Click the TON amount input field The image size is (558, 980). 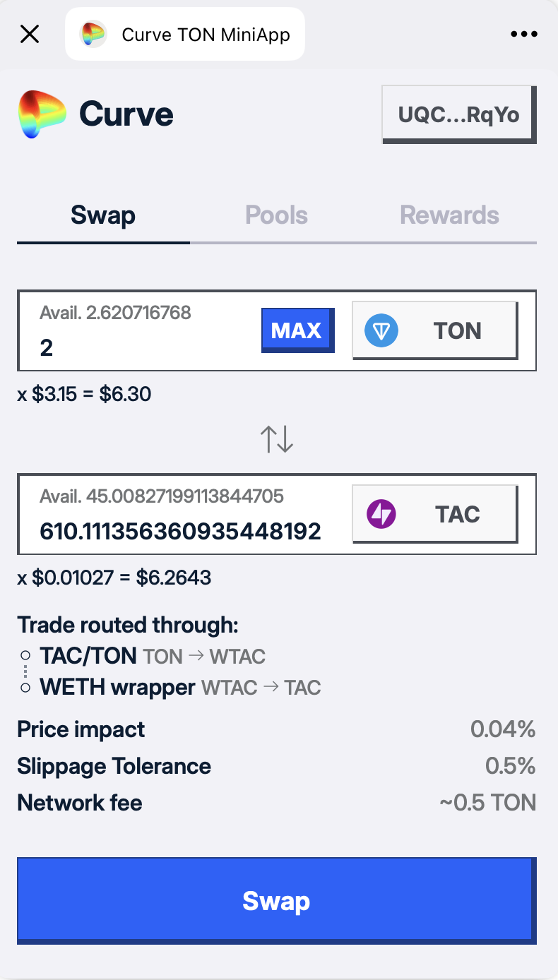141,348
